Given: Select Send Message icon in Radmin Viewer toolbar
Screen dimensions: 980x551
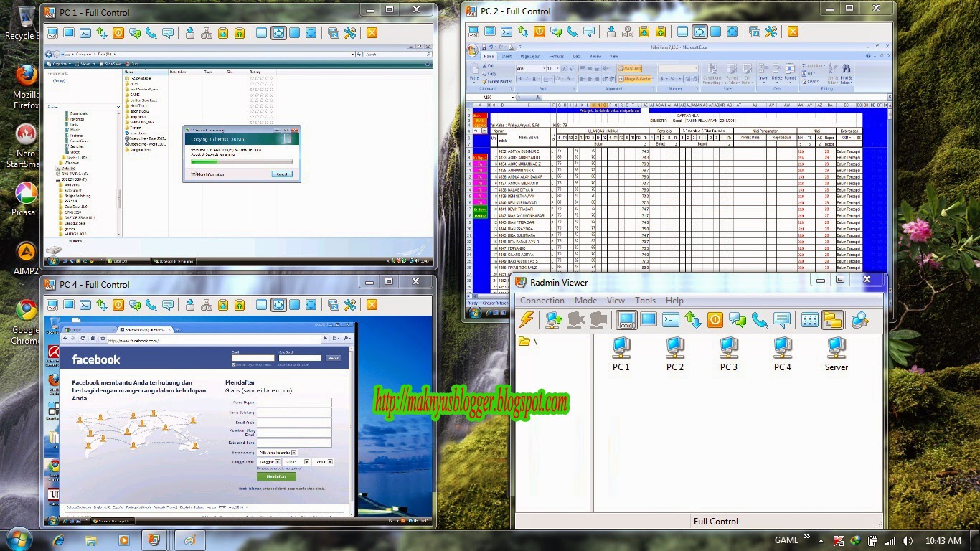Looking at the screenshot, I should (782, 320).
